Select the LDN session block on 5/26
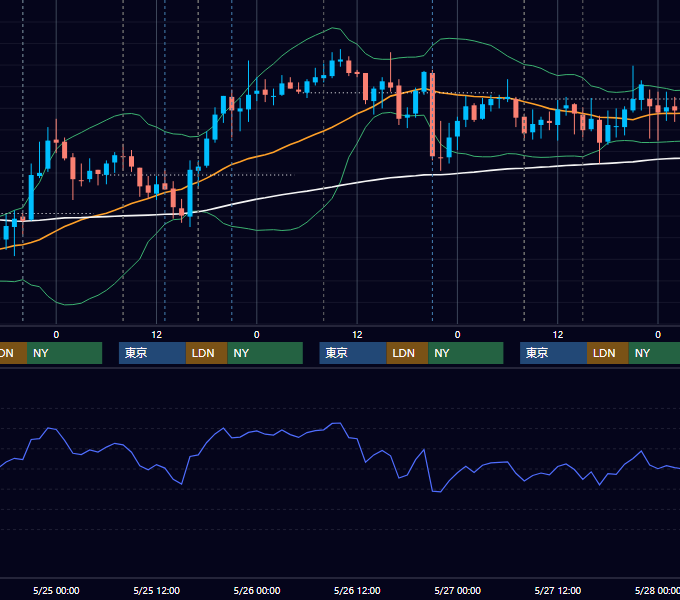This screenshot has height=600, width=680. pyautogui.click(x=407, y=353)
